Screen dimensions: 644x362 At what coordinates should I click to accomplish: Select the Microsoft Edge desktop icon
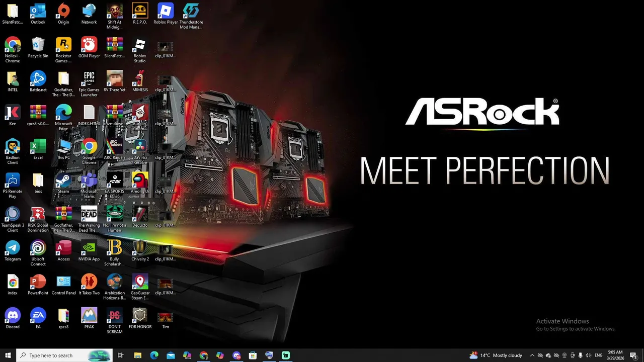(63, 118)
